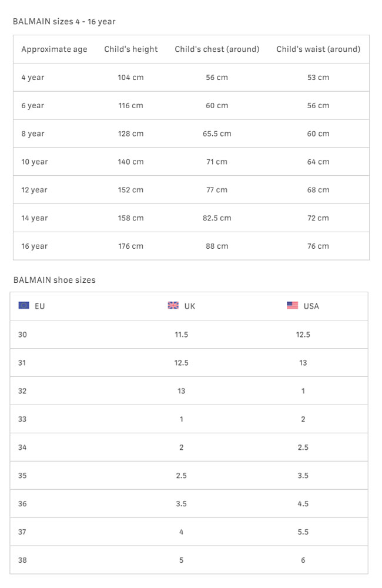Viewport: 382px width, 588px height.
Task: Click the Child's chest (around) header
Action: [217, 49]
